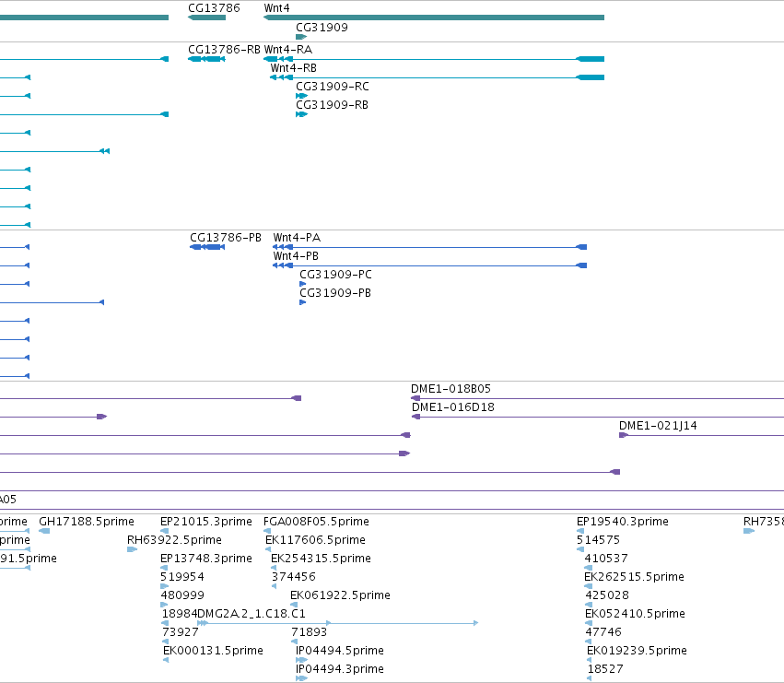Viewport: 784px width, 683px height.
Task: Select the Wnt4-PA protein label
Action: (x=297, y=238)
